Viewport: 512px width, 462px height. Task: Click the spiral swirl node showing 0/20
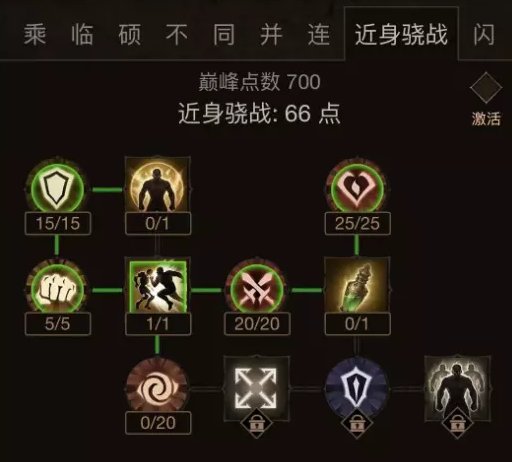pyautogui.click(x=157, y=389)
